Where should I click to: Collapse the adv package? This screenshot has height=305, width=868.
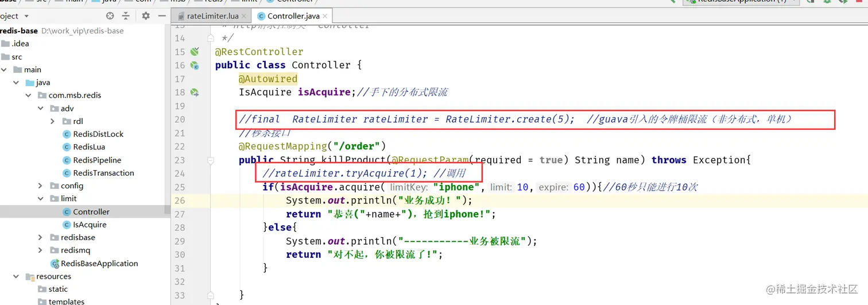pyautogui.click(x=40, y=109)
